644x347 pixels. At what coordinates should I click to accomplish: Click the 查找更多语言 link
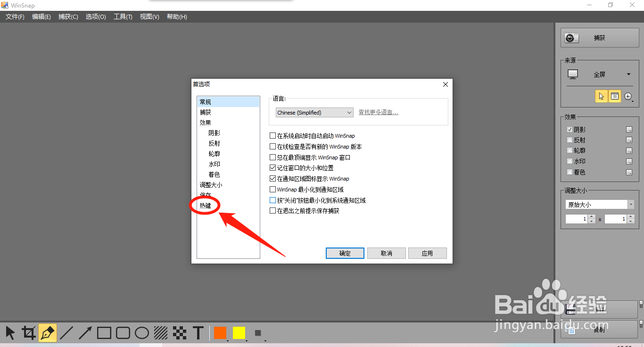coord(378,113)
